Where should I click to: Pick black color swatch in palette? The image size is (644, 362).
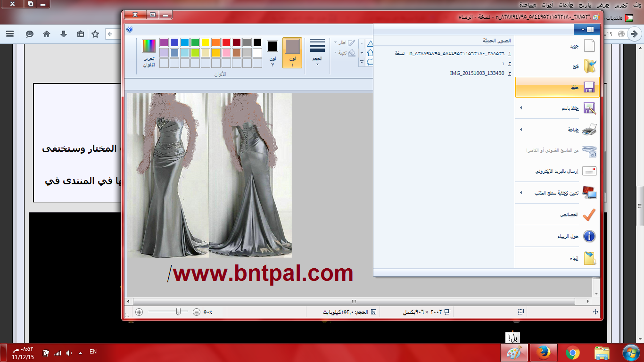coord(257,42)
